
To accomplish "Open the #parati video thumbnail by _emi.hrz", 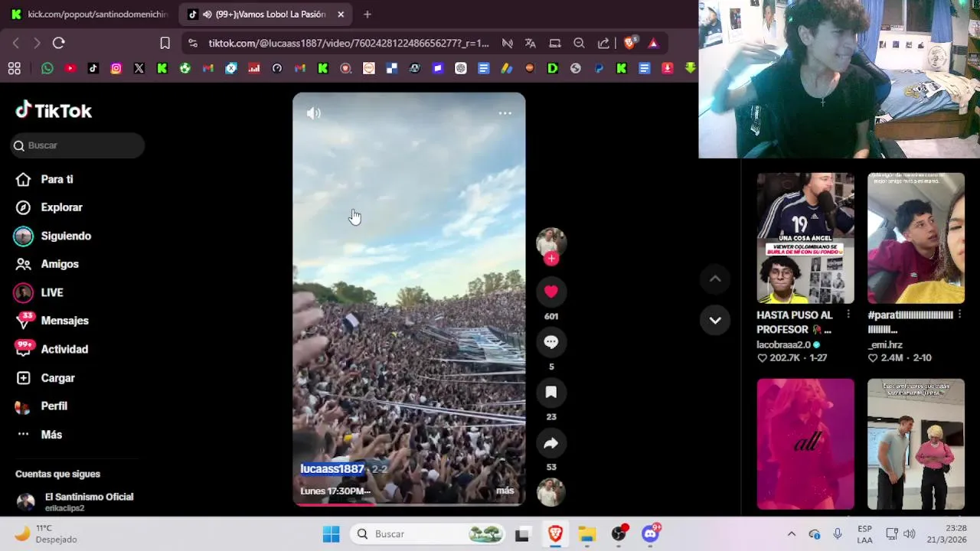I will click(x=916, y=238).
